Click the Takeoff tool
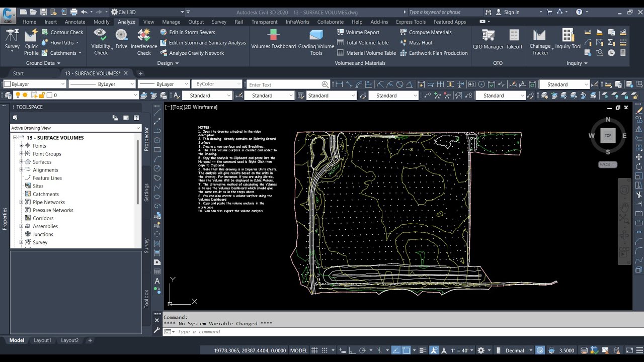Viewport: 644px width, 362px height. 514,39
